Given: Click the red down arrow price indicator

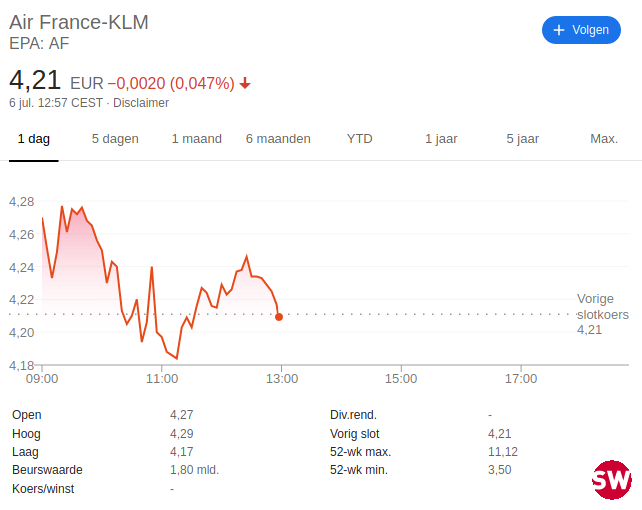Looking at the screenshot, I should pos(245,83).
